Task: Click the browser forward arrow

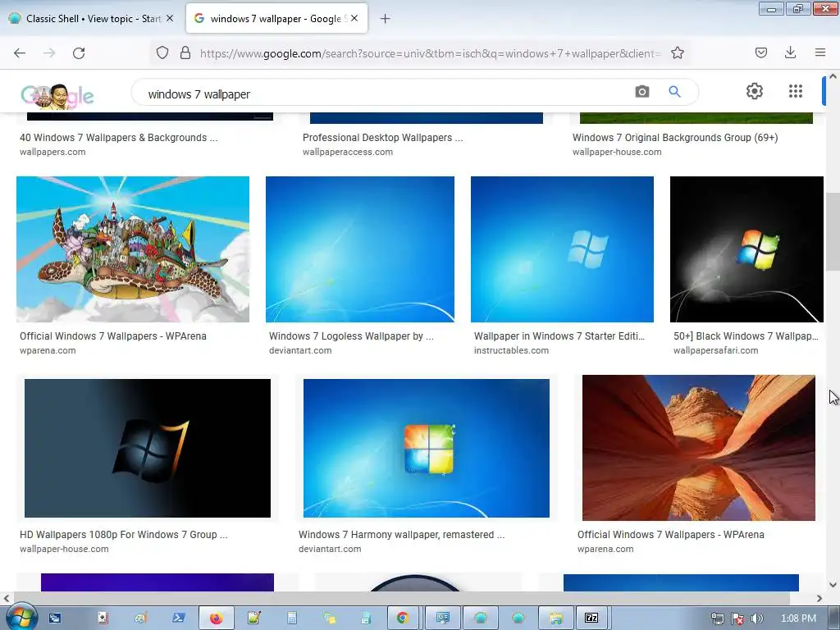Action: [x=49, y=53]
